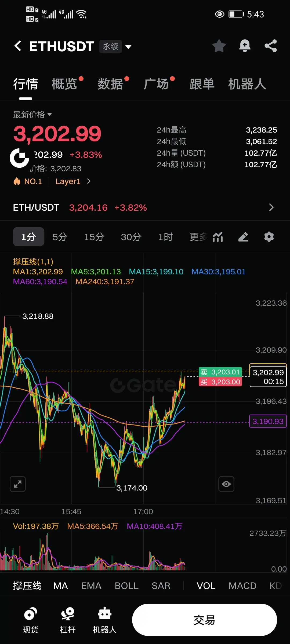290x644 pixels.
Task: Expand the 最新价格 price type dropdown
Action: coord(32,115)
